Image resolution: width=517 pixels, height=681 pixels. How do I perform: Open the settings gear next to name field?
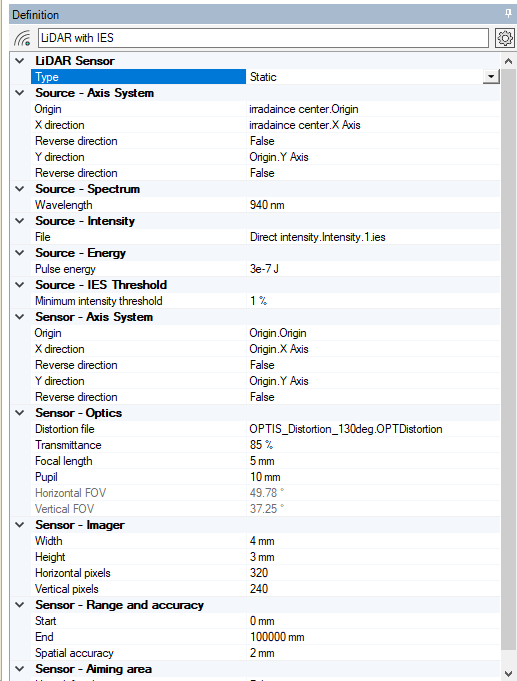505,38
